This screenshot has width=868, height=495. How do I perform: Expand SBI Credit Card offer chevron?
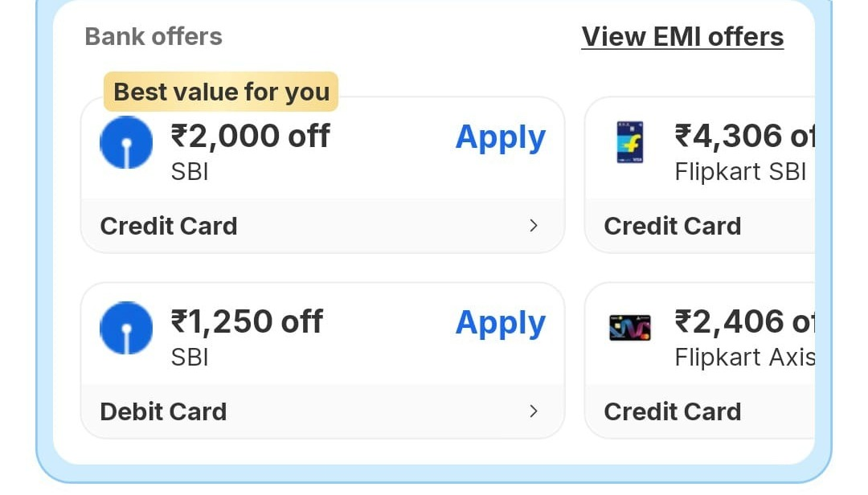point(533,226)
